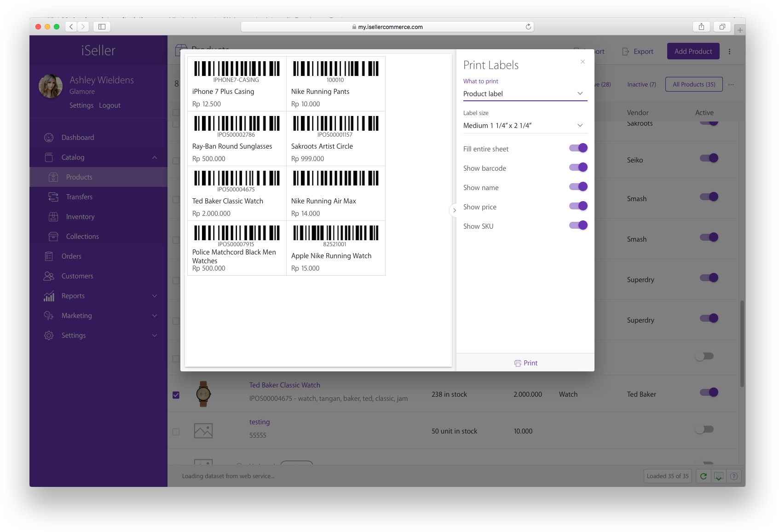
Task: Click the Customers icon in sidebar
Action: [49, 276]
